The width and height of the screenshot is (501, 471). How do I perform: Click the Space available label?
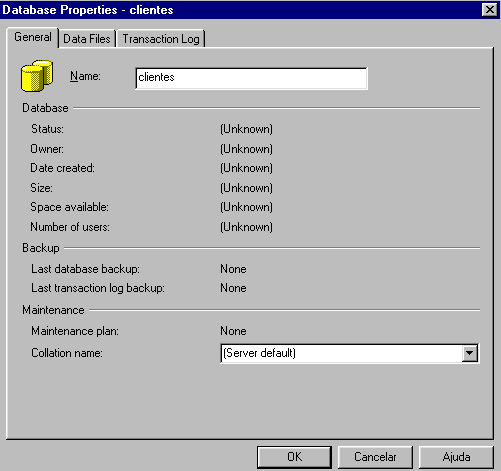[69, 207]
